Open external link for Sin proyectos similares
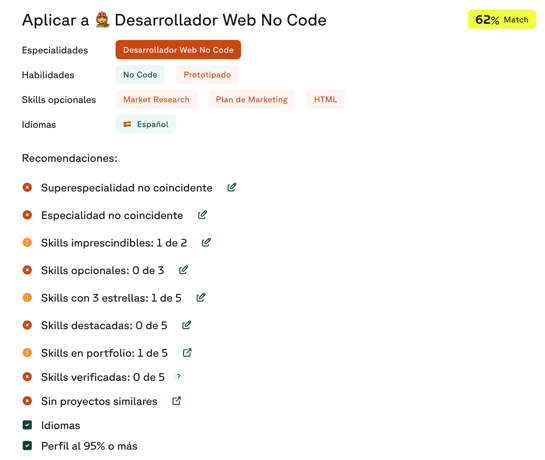Image resolution: width=545 pixels, height=460 pixels. tap(177, 401)
